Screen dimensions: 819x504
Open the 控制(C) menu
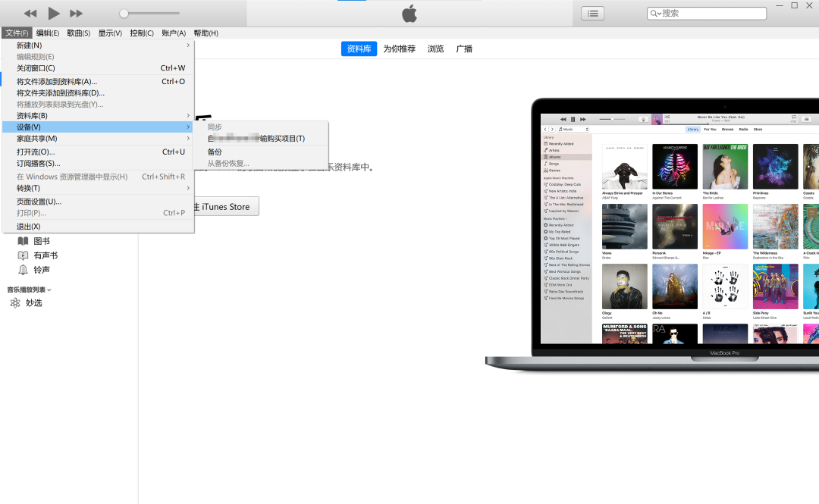click(x=142, y=33)
